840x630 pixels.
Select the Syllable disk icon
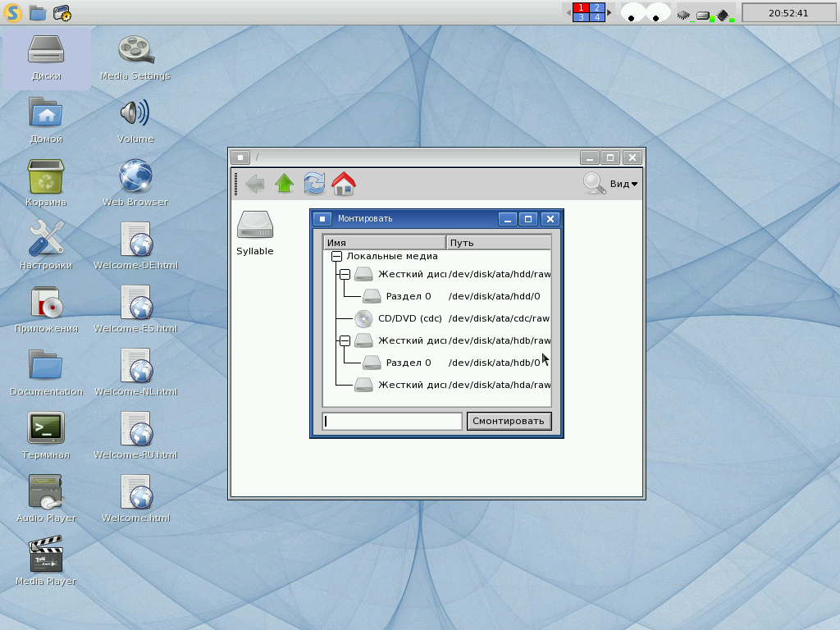(254, 226)
